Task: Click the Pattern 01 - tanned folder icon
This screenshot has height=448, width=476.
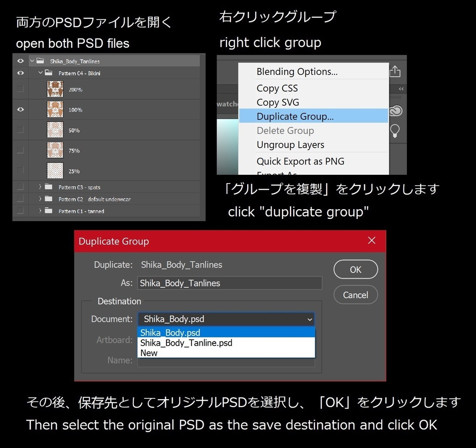Action: 49,211
